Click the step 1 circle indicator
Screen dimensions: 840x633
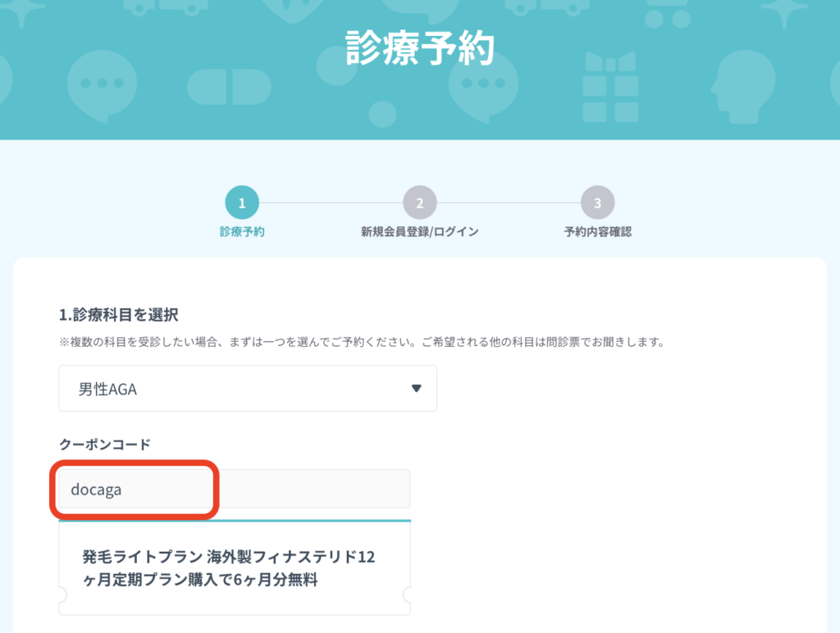[242, 203]
